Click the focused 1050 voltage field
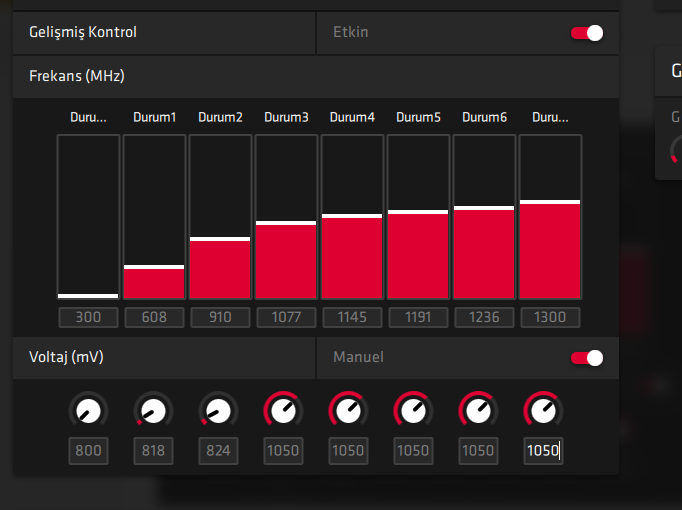The height and width of the screenshot is (510, 682). (543, 451)
